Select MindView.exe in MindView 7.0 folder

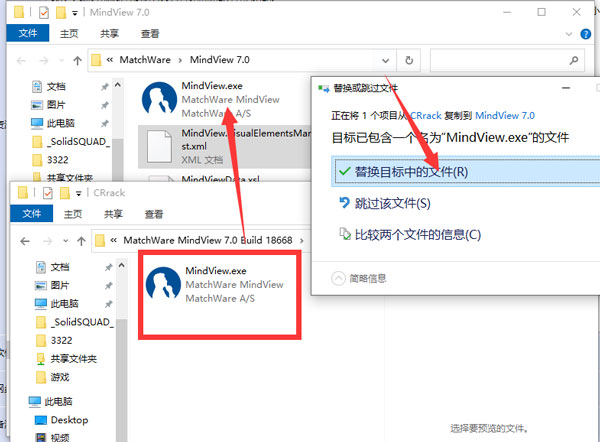coord(226,99)
